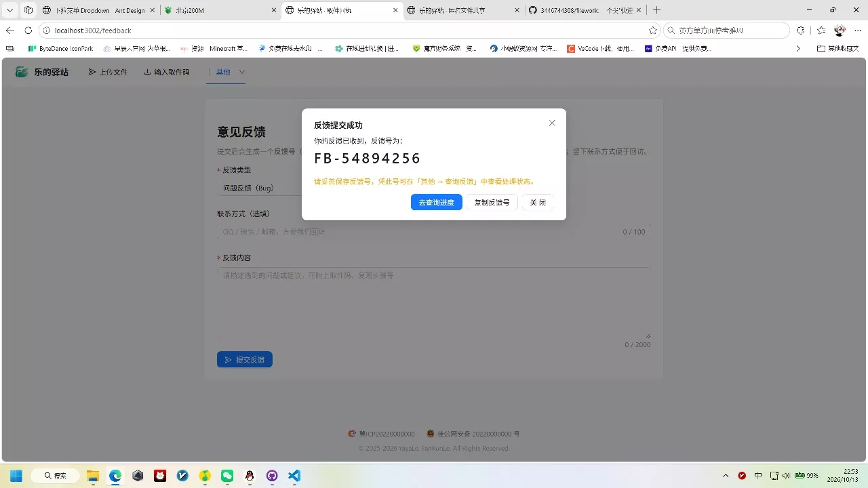Open WeChat from the taskbar
868x488 pixels.
pos(227,476)
